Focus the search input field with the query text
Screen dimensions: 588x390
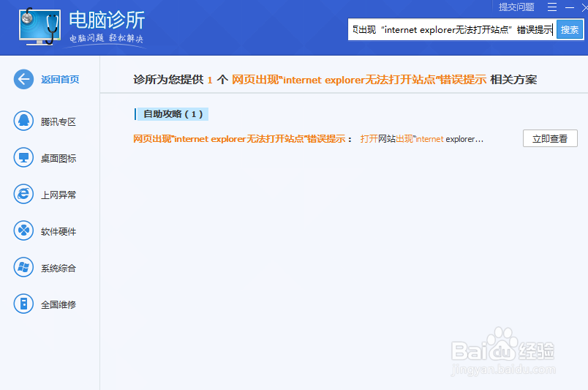(452, 29)
